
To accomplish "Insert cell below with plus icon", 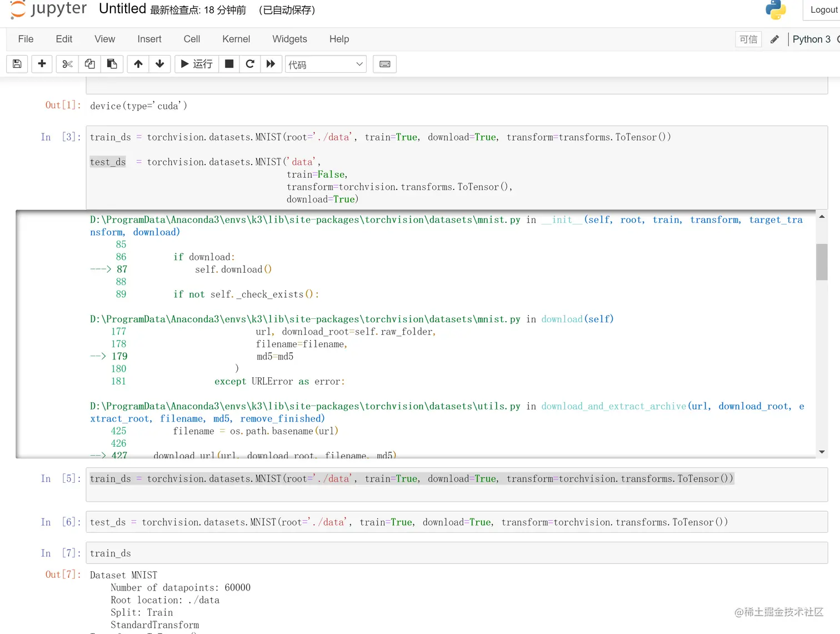I will [x=42, y=64].
